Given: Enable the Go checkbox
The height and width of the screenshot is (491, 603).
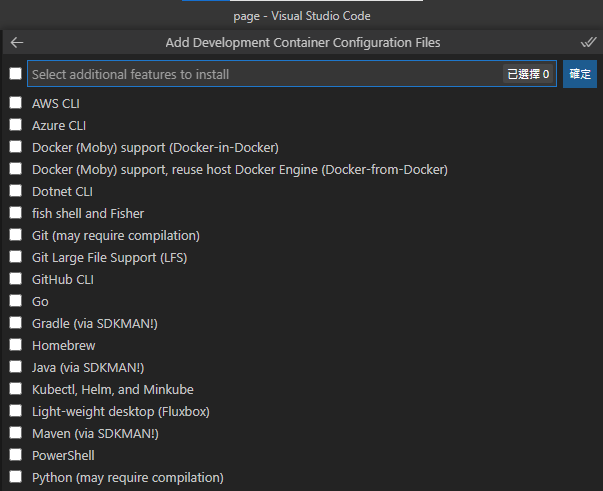Looking at the screenshot, I should click(15, 301).
